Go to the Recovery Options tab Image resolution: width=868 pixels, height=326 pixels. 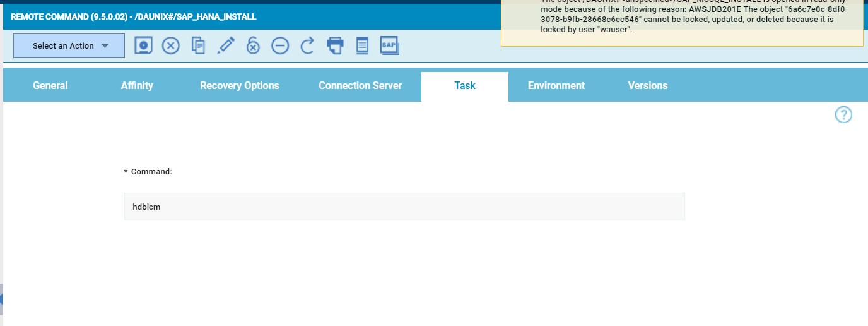(x=239, y=86)
